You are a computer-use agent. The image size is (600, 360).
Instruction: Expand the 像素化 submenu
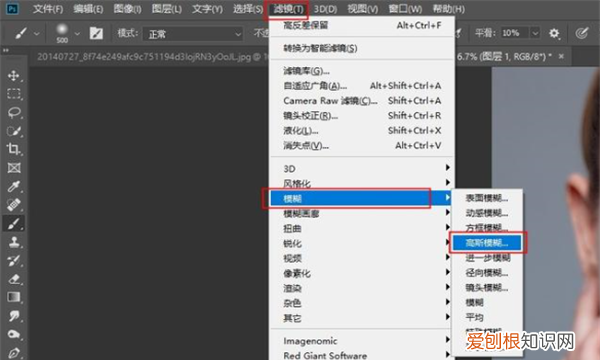[x=362, y=273]
